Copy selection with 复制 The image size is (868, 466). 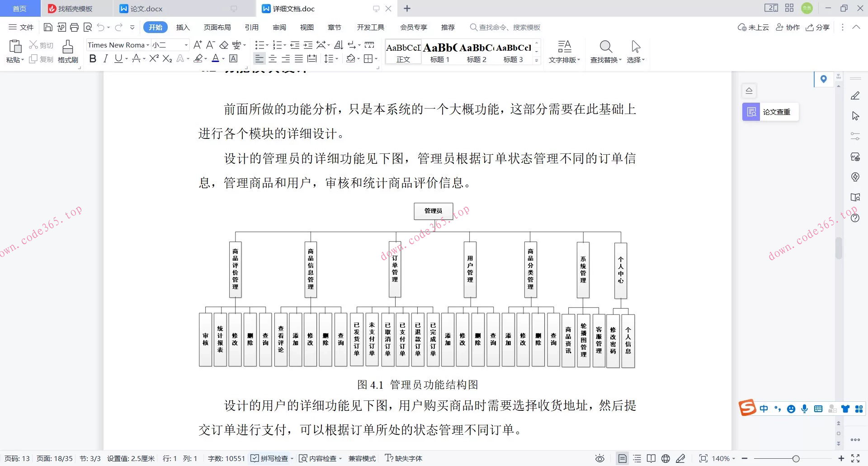click(41, 59)
